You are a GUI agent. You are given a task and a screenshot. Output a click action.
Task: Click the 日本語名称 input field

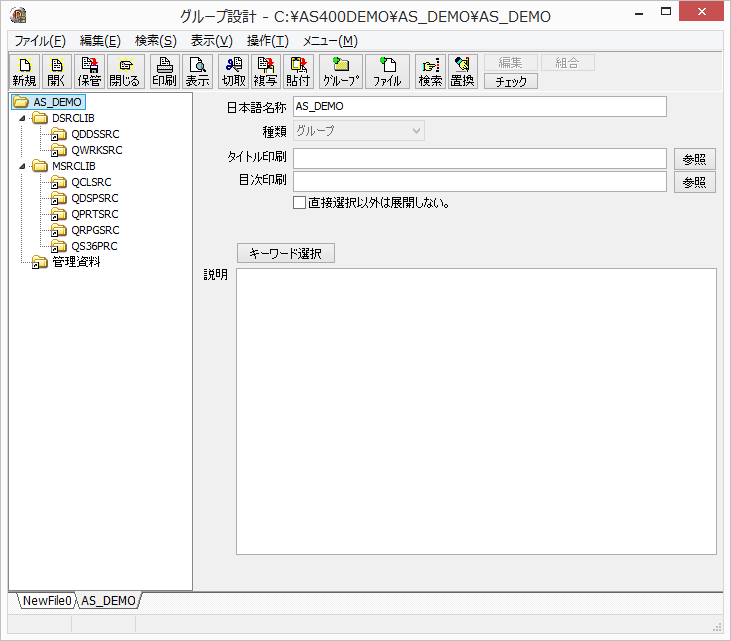point(480,106)
